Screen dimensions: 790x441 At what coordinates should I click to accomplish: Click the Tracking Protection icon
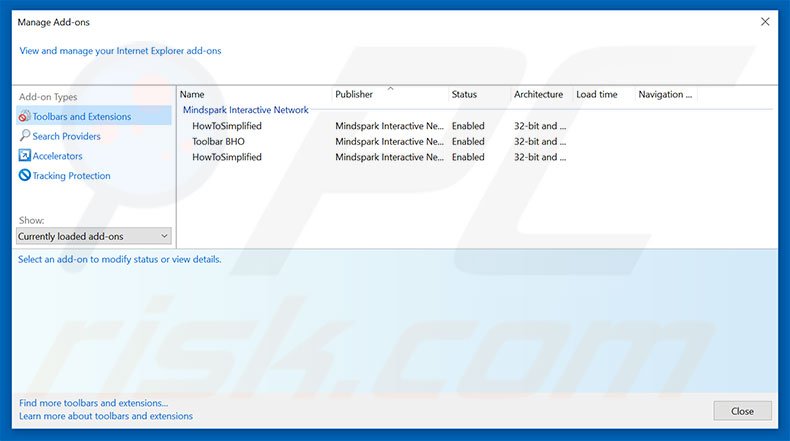coord(25,176)
